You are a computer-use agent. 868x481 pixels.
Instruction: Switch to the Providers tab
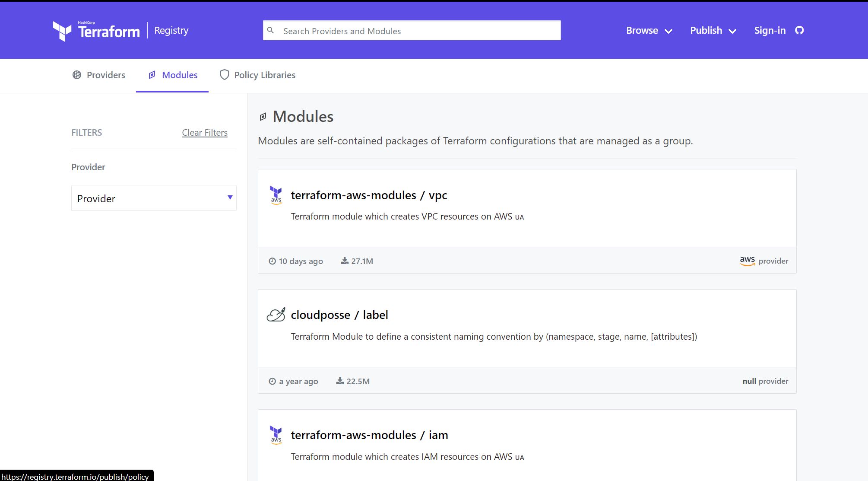point(99,75)
